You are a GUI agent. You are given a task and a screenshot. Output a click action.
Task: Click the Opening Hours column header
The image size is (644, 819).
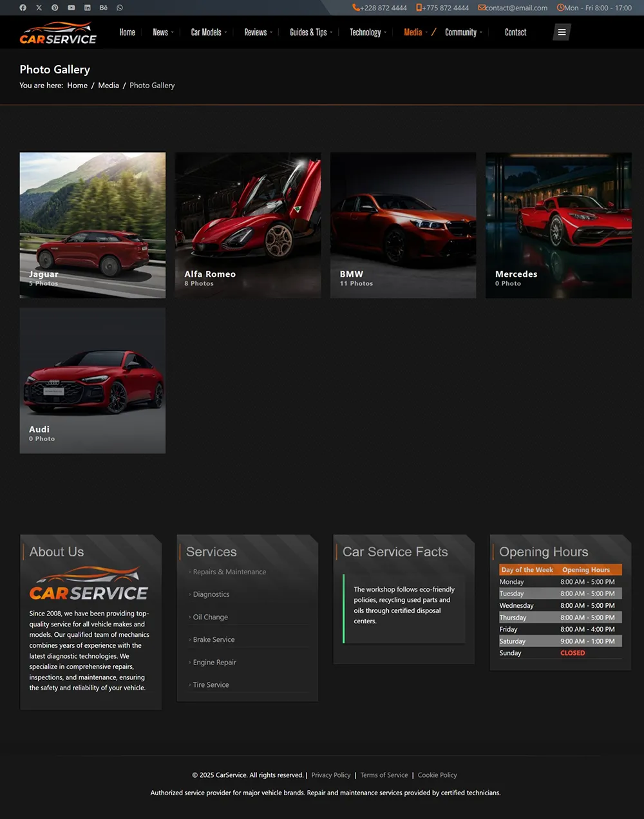[x=586, y=570]
